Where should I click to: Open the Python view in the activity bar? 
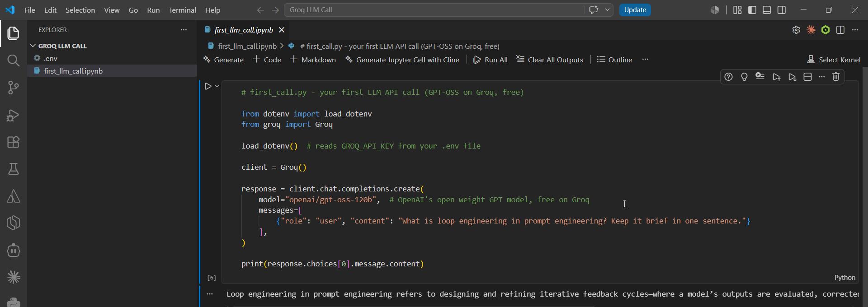[13, 302]
